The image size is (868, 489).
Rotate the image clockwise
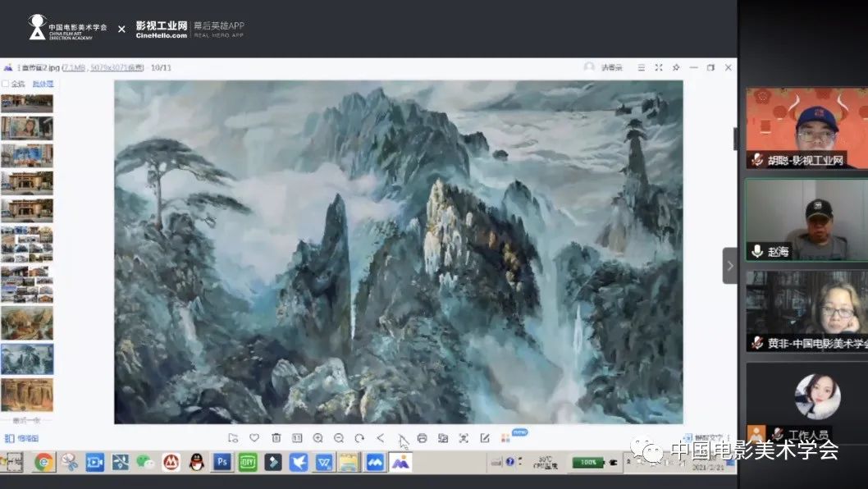(x=359, y=438)
